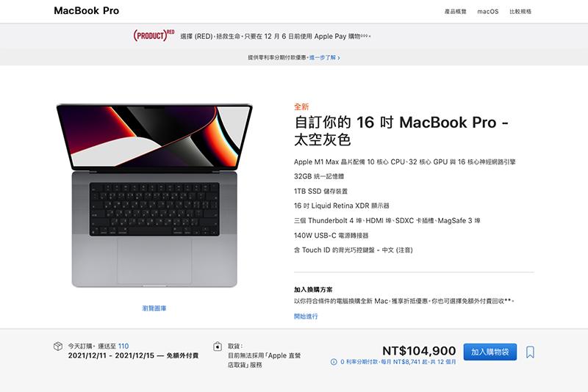The width and height of the screenshot is (588, 392).
Task: Click the postal code 110 link
Action: 123,346
